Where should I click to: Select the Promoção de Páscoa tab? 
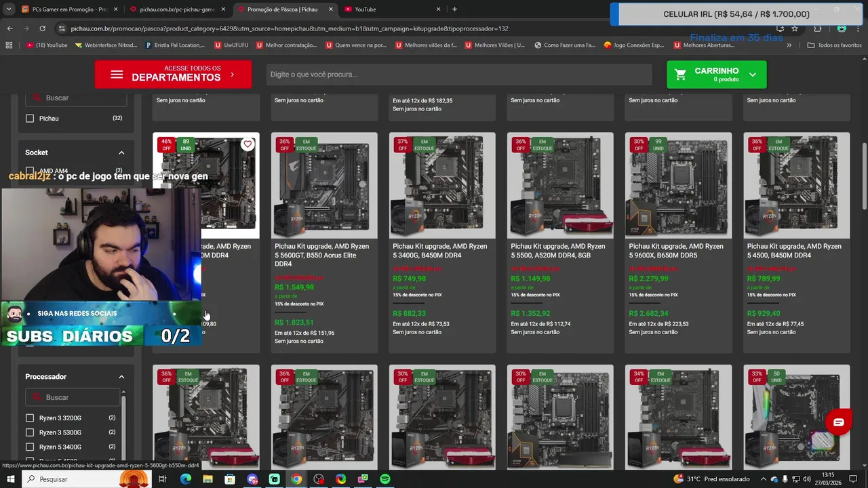pyautogui.click(x=285, y=9)
